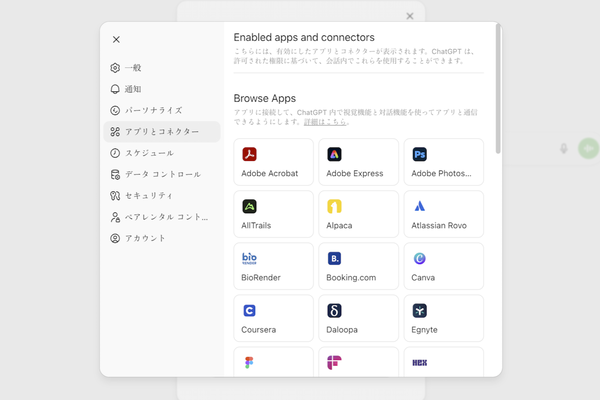Screen dimensions: 600x400
Task: Select the アプリとコネクター tab
Action: click(x=162, y=132)
